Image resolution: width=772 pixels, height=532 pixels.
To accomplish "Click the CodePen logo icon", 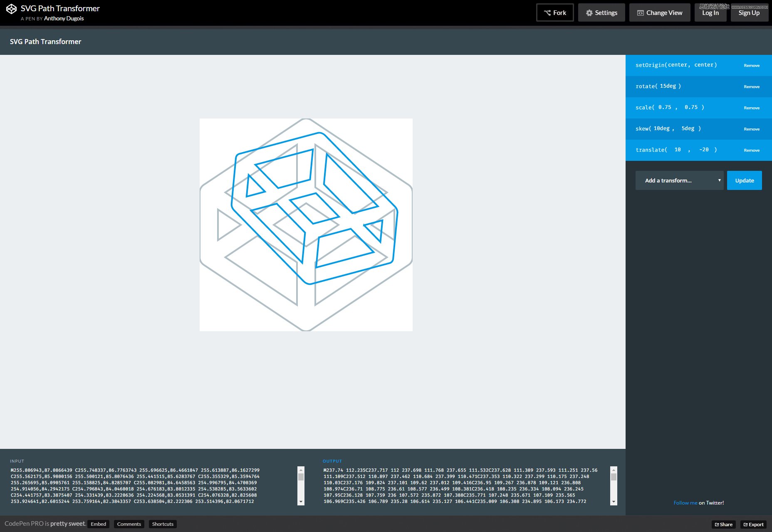I will (x=11, y=9).
